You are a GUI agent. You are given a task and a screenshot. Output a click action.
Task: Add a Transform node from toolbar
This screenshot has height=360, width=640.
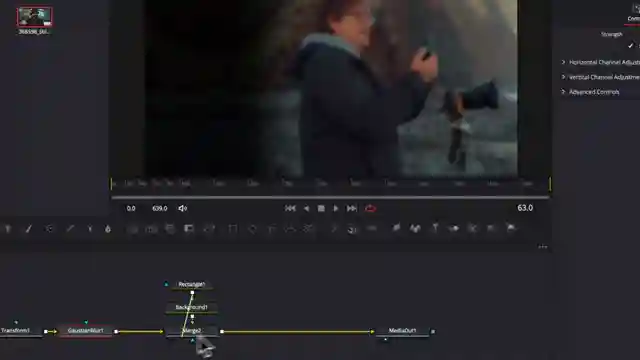pos(209,229)
